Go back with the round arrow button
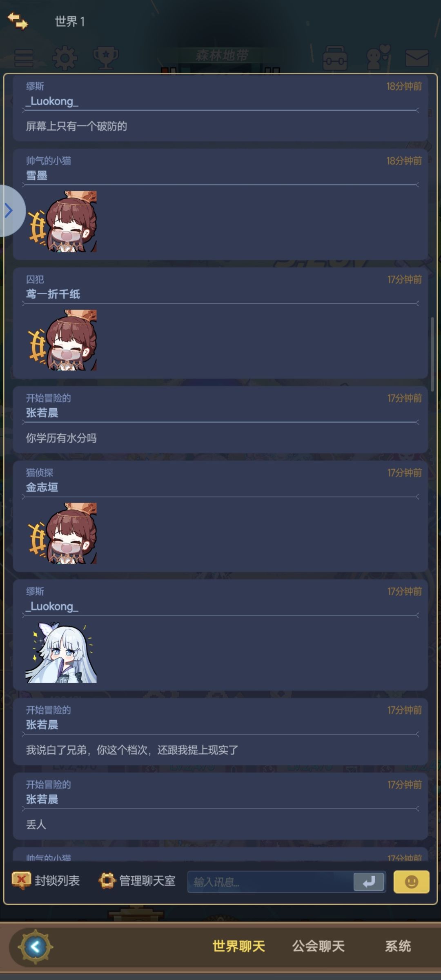This screenshot has height=980, width=441. [x=36, y=947]
